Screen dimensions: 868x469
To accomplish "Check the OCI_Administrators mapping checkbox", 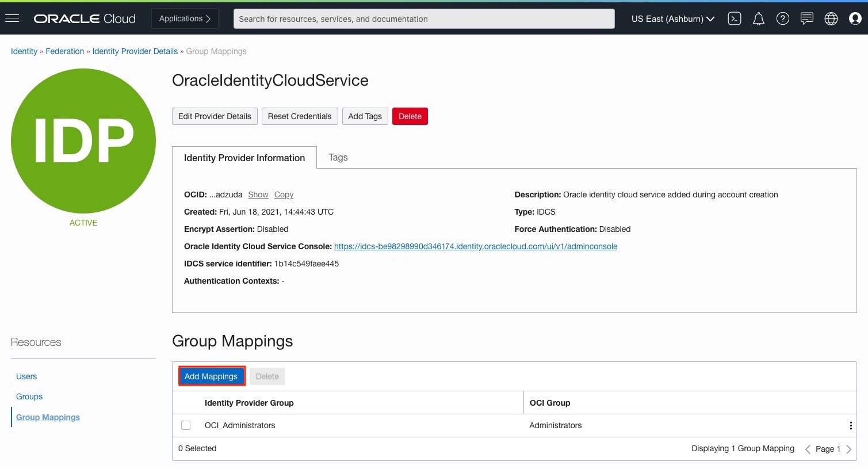I will 186,425.
